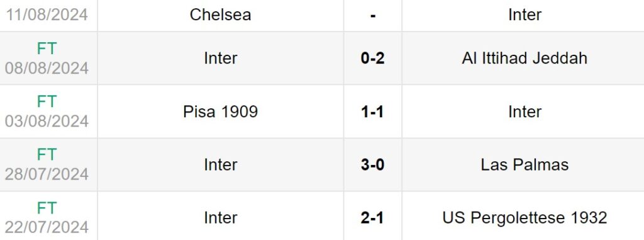The height and width of the screenshot is (240, 644).
Task: Click the 1-1 draw score
Action: coord(372,111)
